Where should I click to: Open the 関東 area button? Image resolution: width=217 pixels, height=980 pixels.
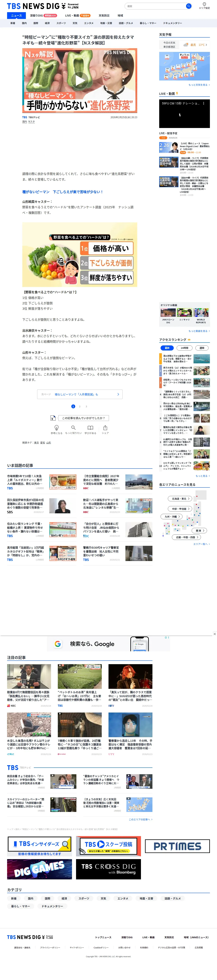point(200,530)
